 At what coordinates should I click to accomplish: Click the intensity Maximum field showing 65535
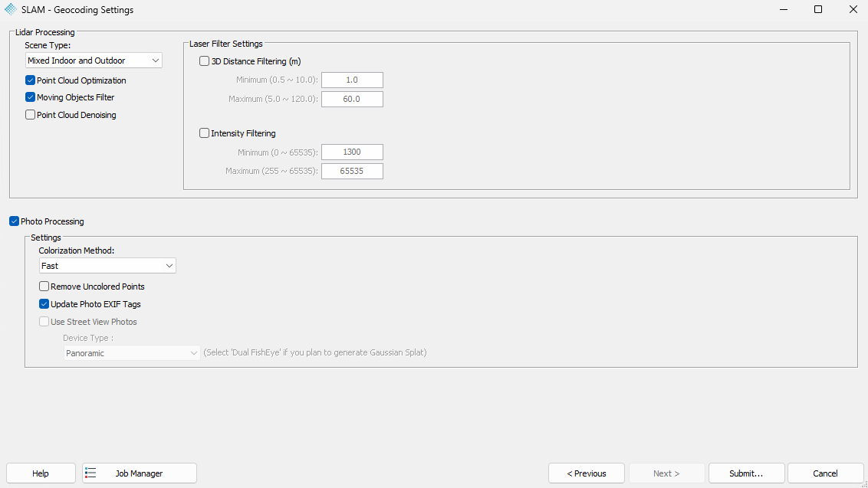click(352, 171)
